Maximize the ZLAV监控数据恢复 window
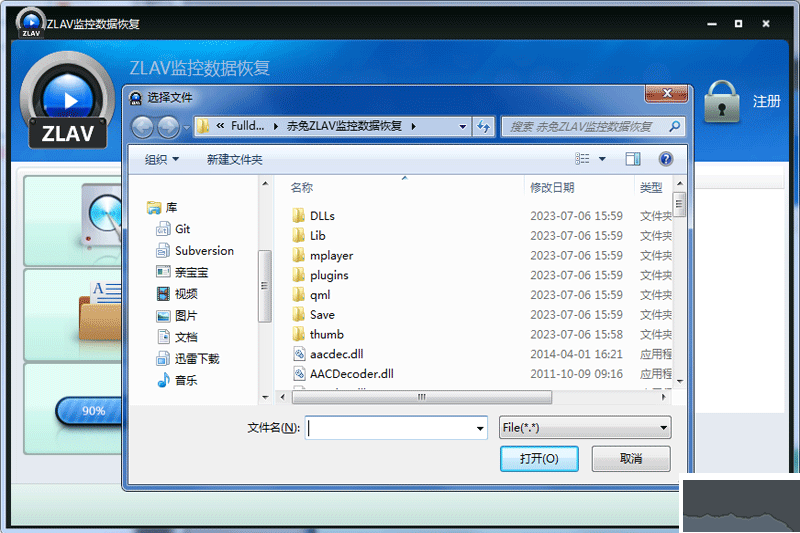 coord(738,24)
